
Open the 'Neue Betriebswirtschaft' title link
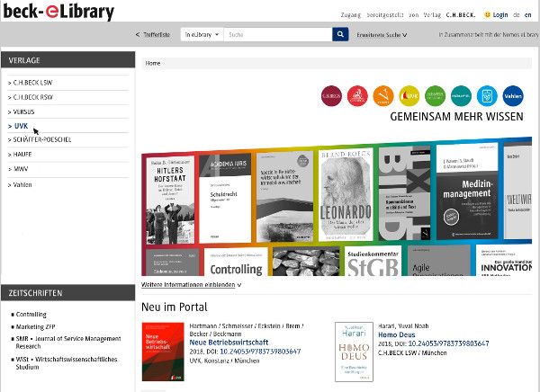pyautogui.click(x=229, y=343)
